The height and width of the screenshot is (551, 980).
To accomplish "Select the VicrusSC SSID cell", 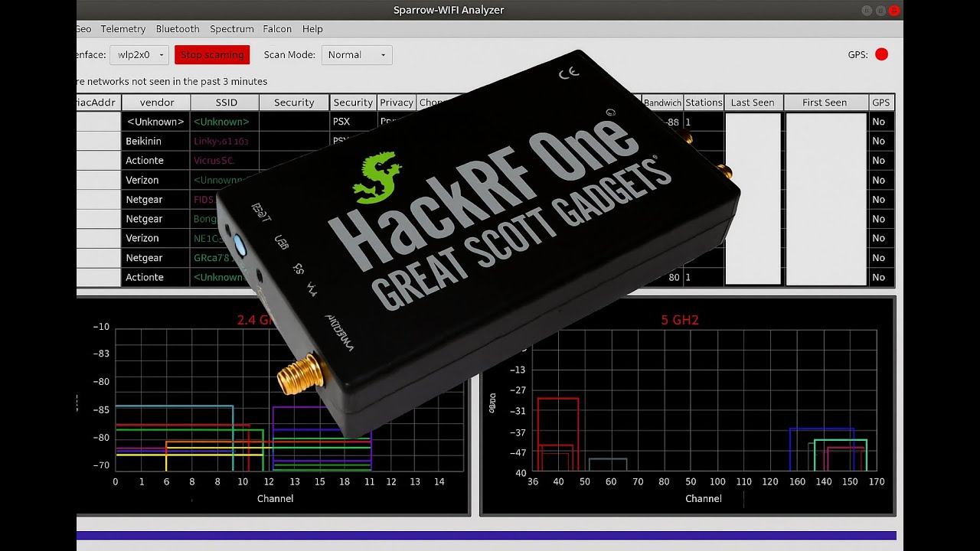I will coord(225,161).
